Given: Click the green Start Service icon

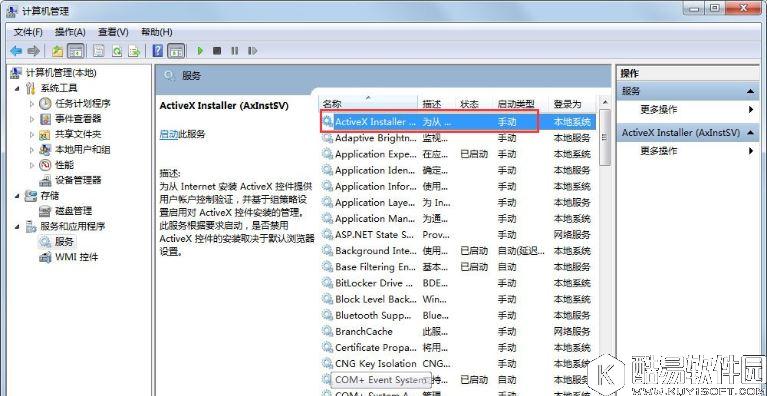Looking at the screenshot, I should pyautogui.click(x=200, y=50).
